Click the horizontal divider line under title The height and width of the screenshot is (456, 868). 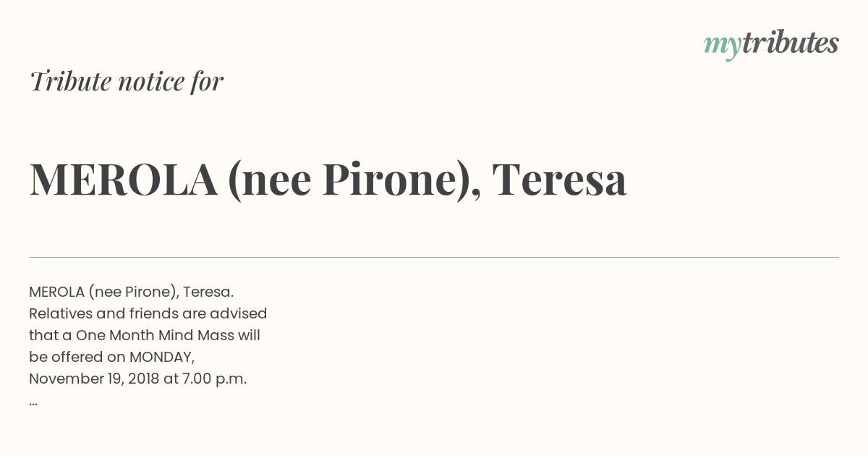pos(434,257)
